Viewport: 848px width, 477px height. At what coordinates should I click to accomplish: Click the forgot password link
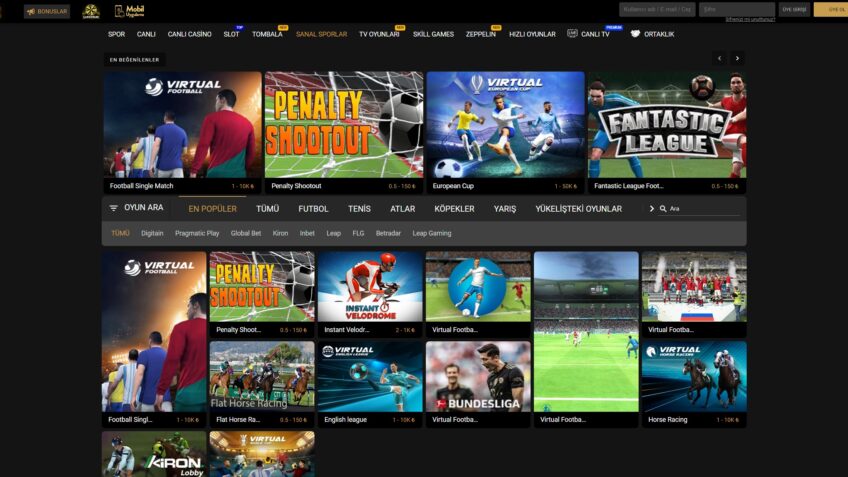pos(750,20)
